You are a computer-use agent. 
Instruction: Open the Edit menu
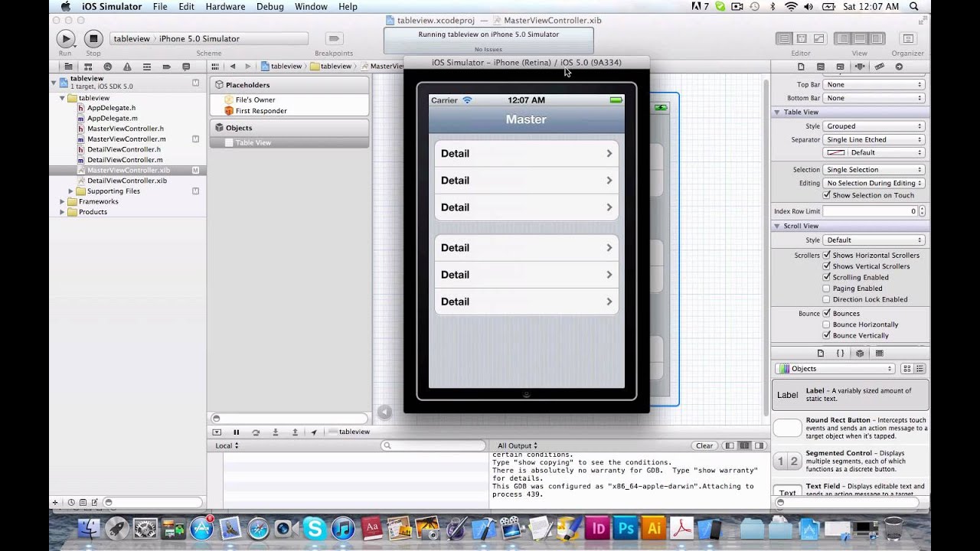186,7
